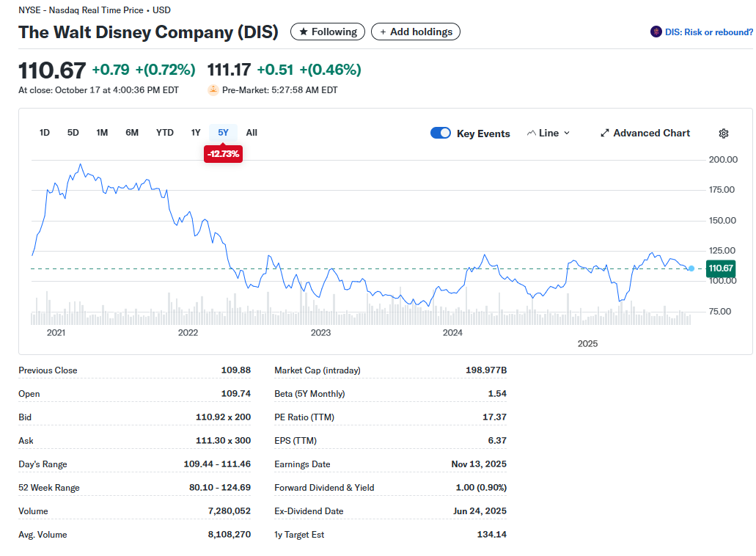Choose the 6M chart range

point(132,133)
